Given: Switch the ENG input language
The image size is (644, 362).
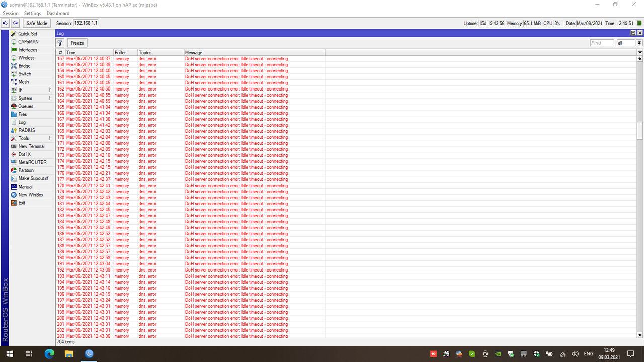Looking at the screenshot, I should click(x=589, y=354).
